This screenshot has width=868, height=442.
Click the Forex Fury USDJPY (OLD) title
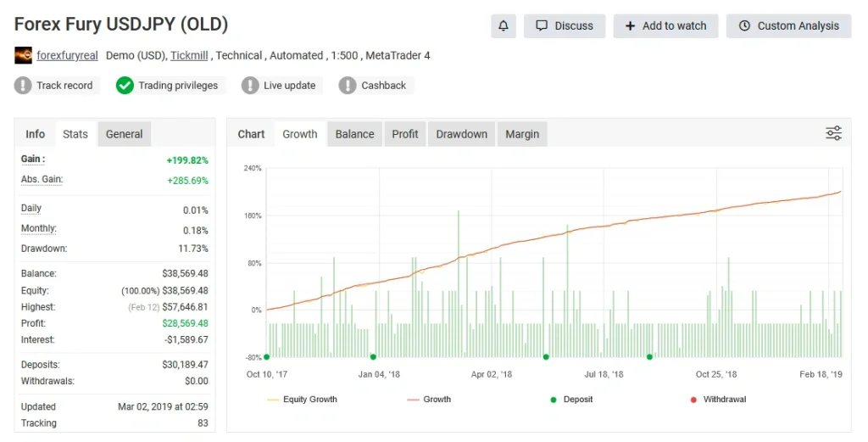(121, 25)
